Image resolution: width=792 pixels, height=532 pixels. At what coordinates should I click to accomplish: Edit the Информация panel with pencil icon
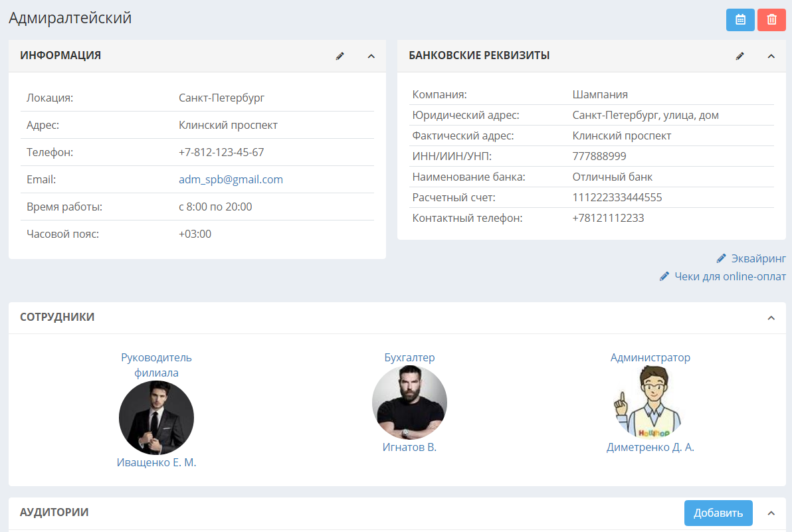pos(340,56)
